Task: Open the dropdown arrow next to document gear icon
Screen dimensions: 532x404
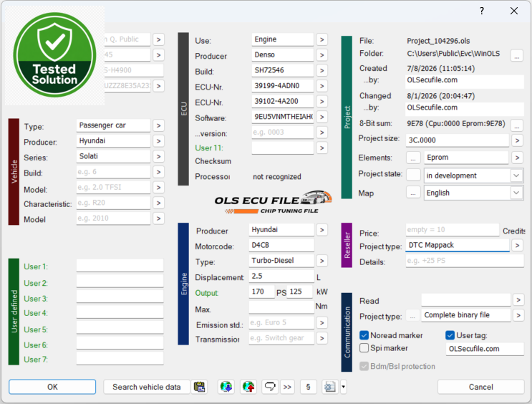Action: coord(343,387)
